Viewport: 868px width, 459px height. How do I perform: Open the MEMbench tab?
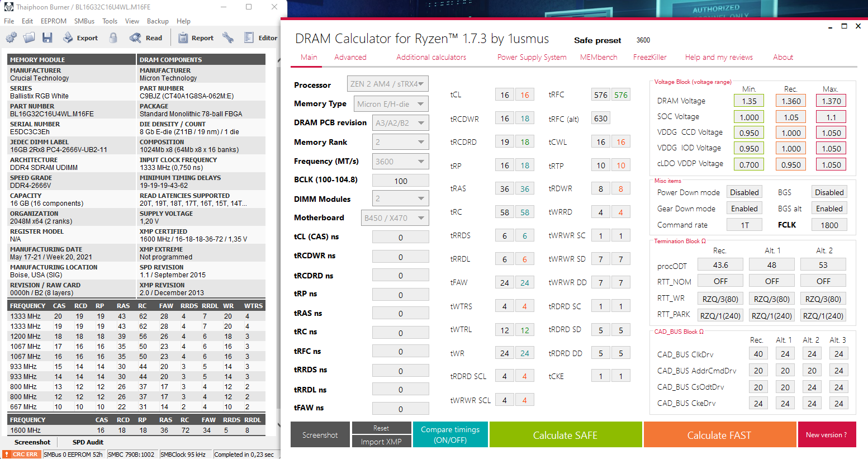[599, 57]
